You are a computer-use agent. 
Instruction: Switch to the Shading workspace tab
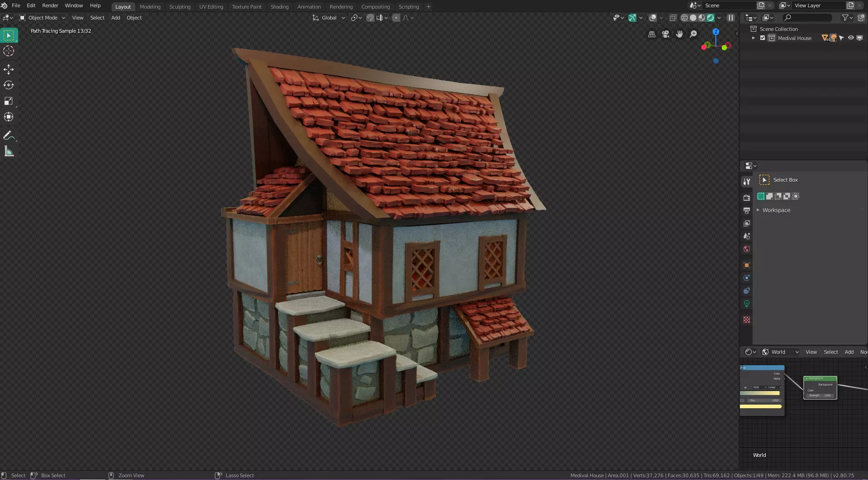click(x=279, y=7)
